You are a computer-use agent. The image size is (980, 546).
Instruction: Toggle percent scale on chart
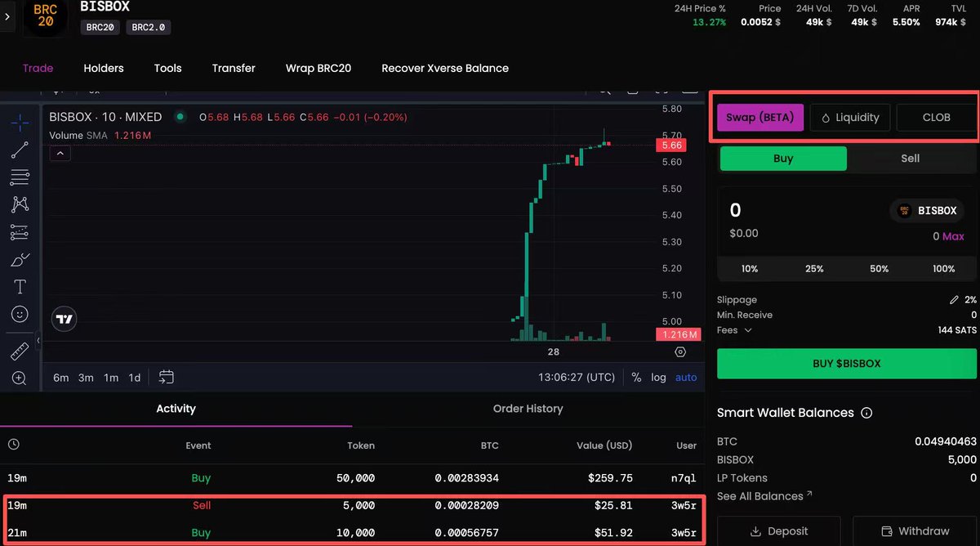636,378
